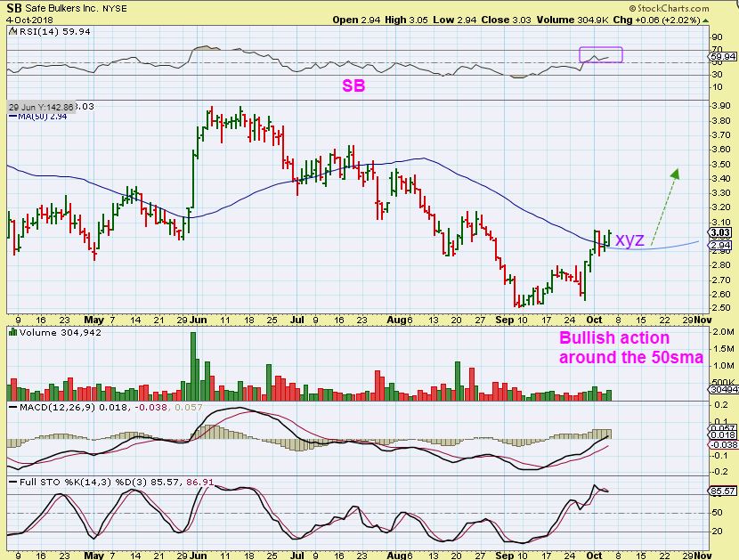This screenshot has height=560, width=739.
Task: Click the 4-Oct-2018 date label
Action: (x=29, y=20)
